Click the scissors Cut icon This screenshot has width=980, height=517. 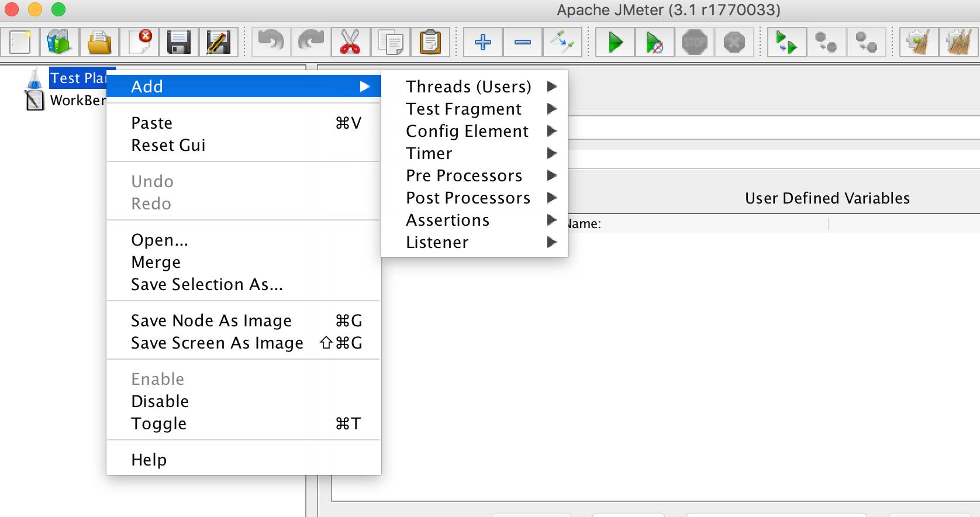tap(350, 42)
